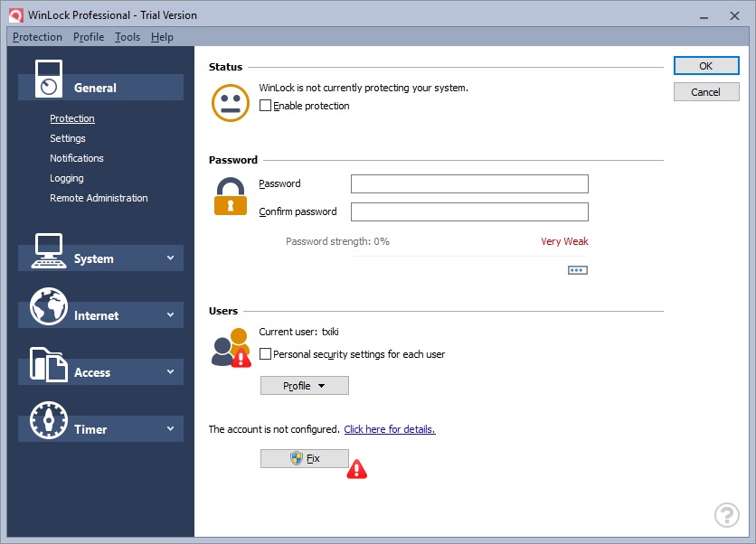Viewport: 756px width, 544px height.
Task: Expand the Internet section chevron
Action: click(171, 314)
